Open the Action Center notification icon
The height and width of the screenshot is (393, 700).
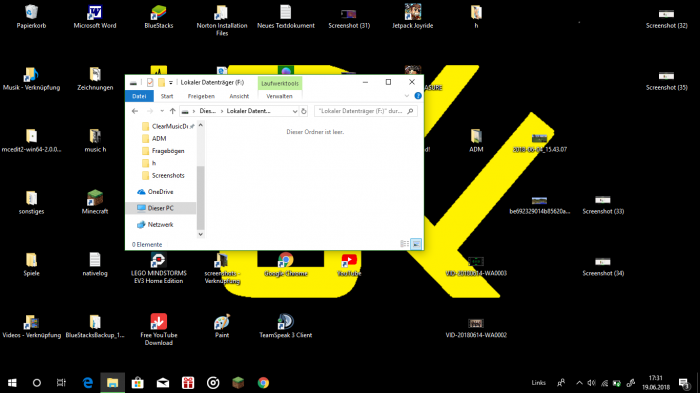coord(684,383)
